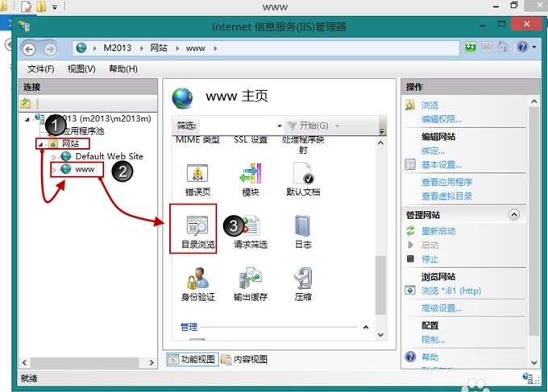Viewport: 548px width, 392px height.
Task: Select 网站 node in connections tree
Action: [70, 143]
